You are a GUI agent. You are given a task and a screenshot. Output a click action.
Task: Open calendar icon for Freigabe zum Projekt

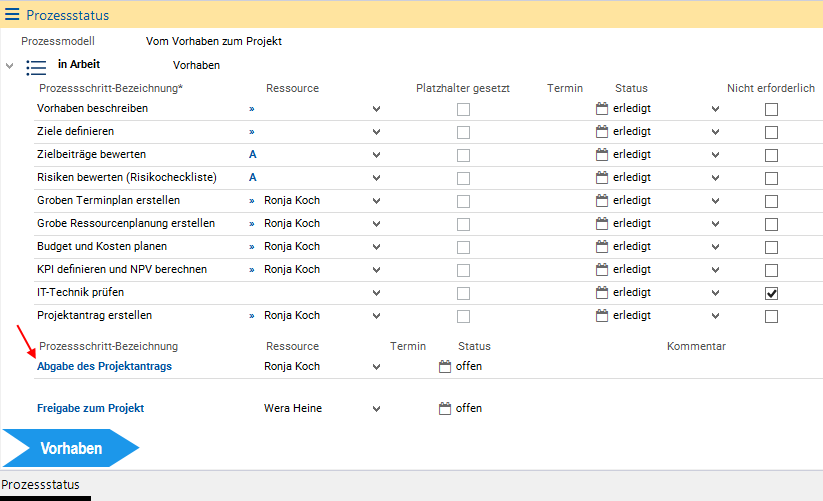coord(445,408)
